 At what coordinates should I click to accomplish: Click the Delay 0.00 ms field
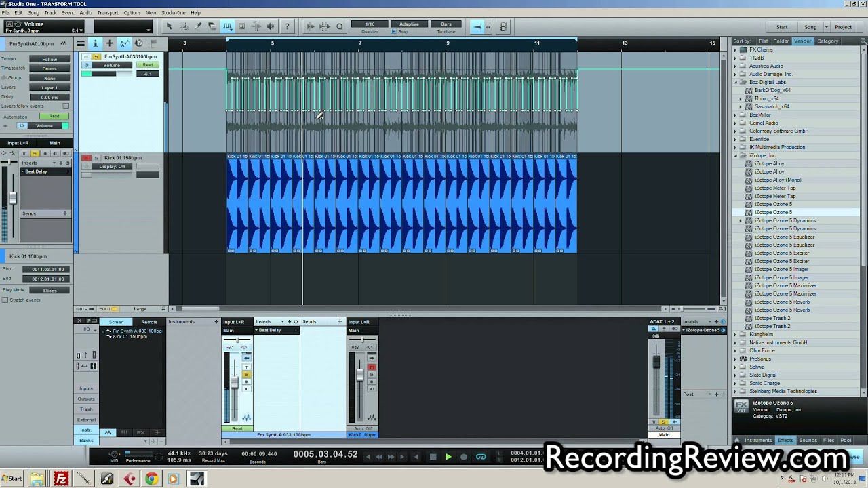(x=50, y=97)
